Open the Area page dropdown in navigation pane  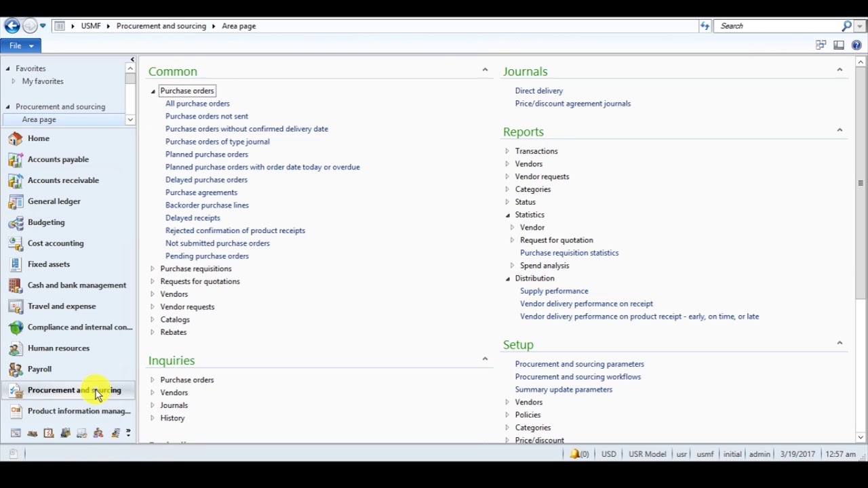[130, 120]
